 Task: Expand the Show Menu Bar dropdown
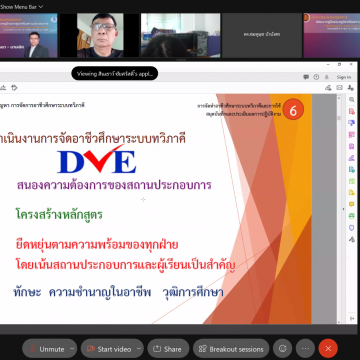coord(22,6)
